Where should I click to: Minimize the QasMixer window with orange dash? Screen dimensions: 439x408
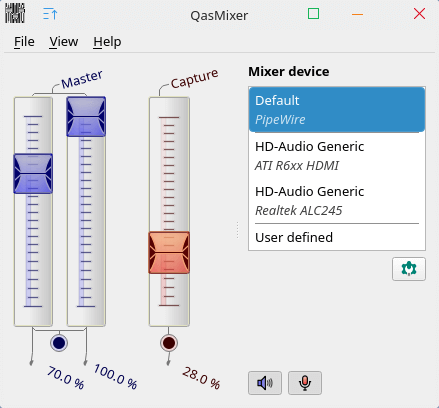coord(357,14)
